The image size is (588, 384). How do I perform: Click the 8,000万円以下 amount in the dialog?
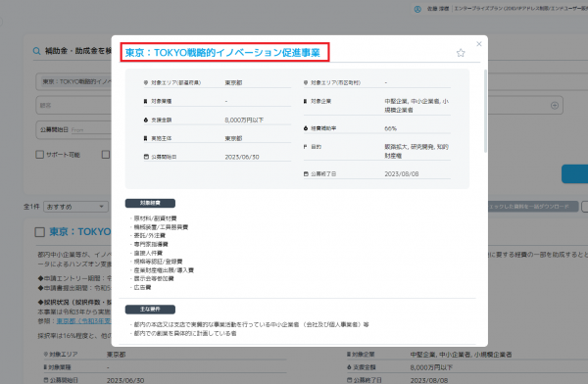point(244,120)
